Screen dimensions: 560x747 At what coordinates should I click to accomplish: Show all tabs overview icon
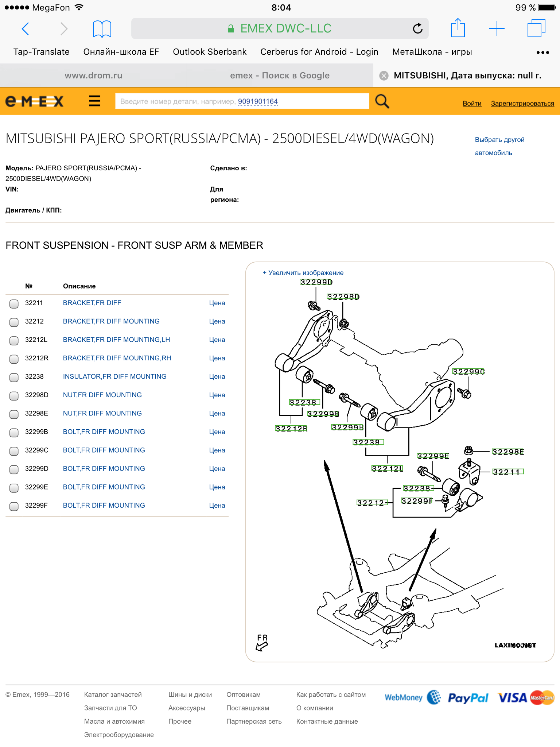coord(536,28)
